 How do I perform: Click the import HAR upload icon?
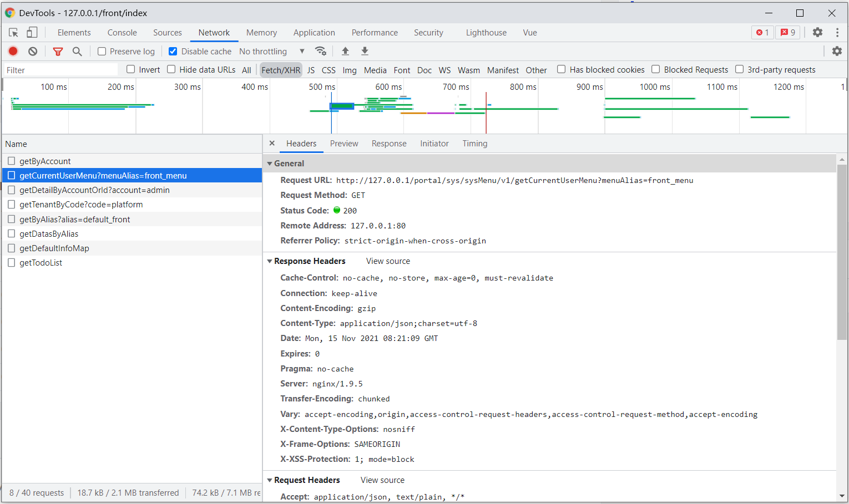[345, 51]
